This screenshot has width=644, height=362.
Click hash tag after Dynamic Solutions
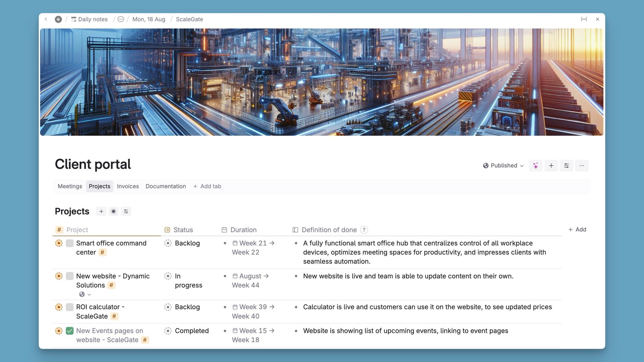coord(111,285)
